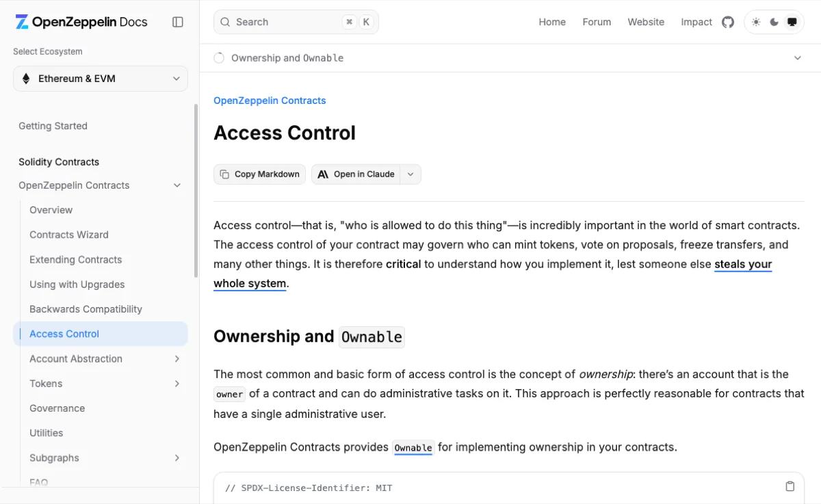Click the OpenZeppelin Contracts breadcrumb link
The width and height of the screenshot is (821, 504).
point(270,101)
